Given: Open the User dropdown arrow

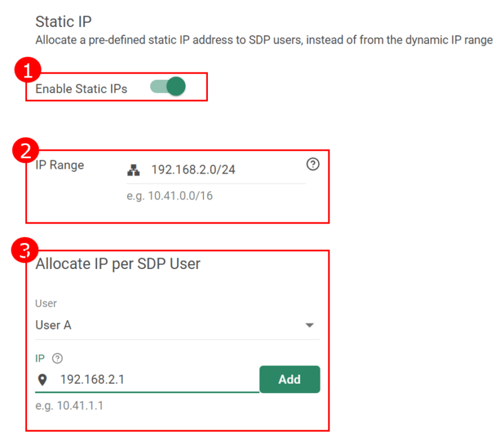Looking at the screenshot, I should tap(309, 326).
